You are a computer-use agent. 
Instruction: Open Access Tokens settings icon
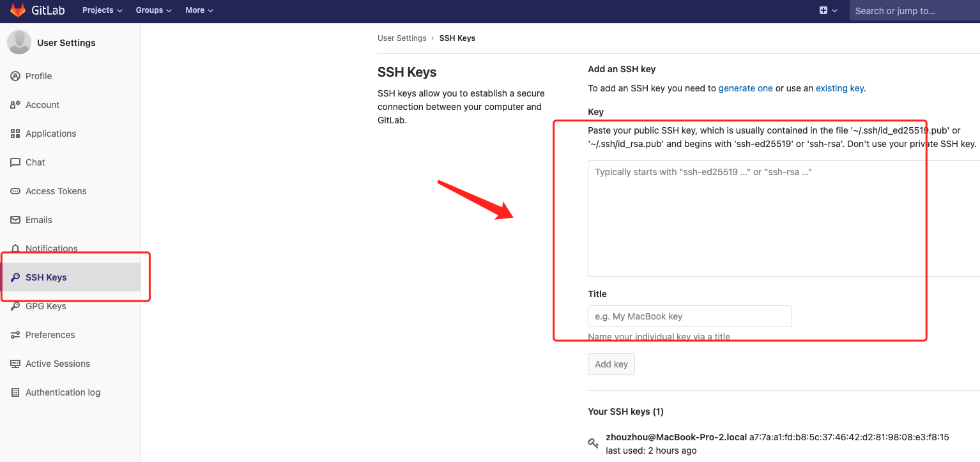point(15,191)
